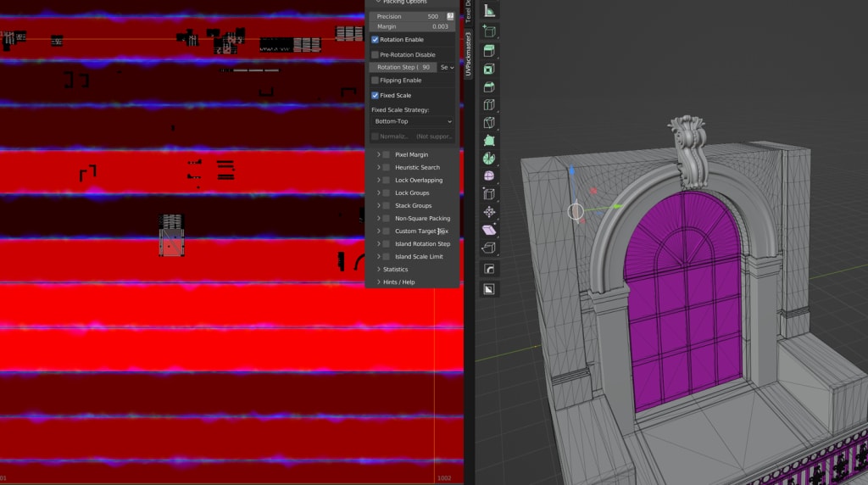The image size is (868, 485).
Task: Enable the Non-Square Packing checkbox
Action: [x=387, y=219]
